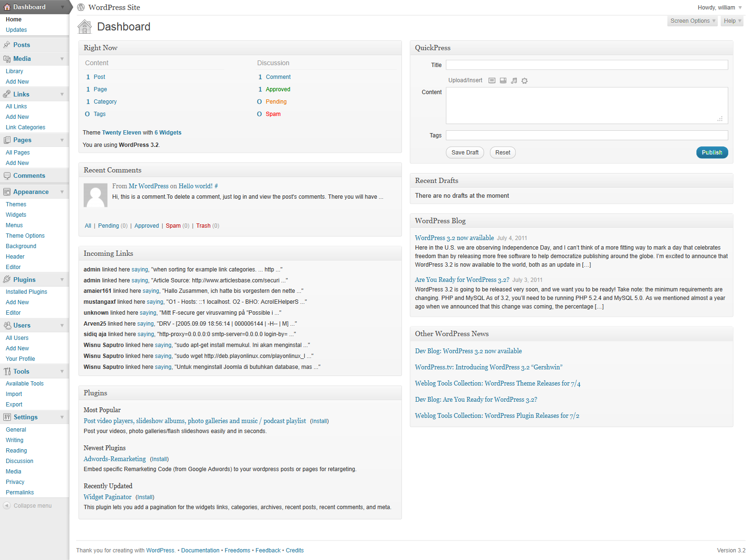Click the Save Draft button
Image resolution: width=753 pixels, height=560 pixels.
465,153
